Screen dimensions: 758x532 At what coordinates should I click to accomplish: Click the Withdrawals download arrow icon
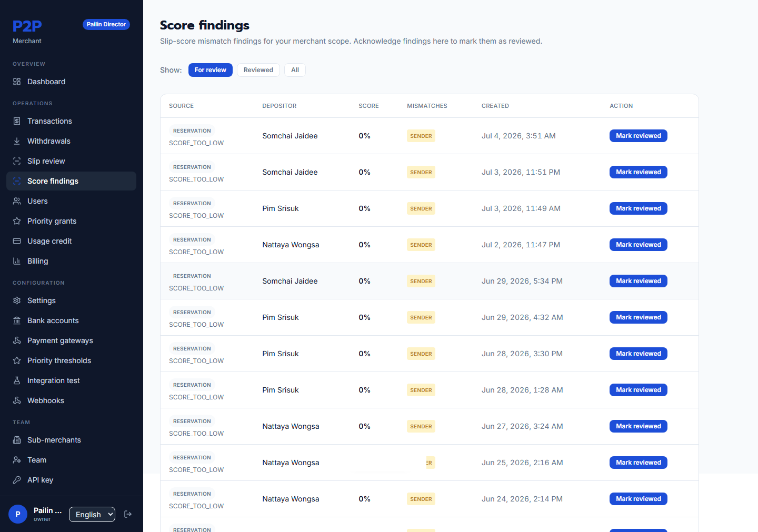(17, 141)
